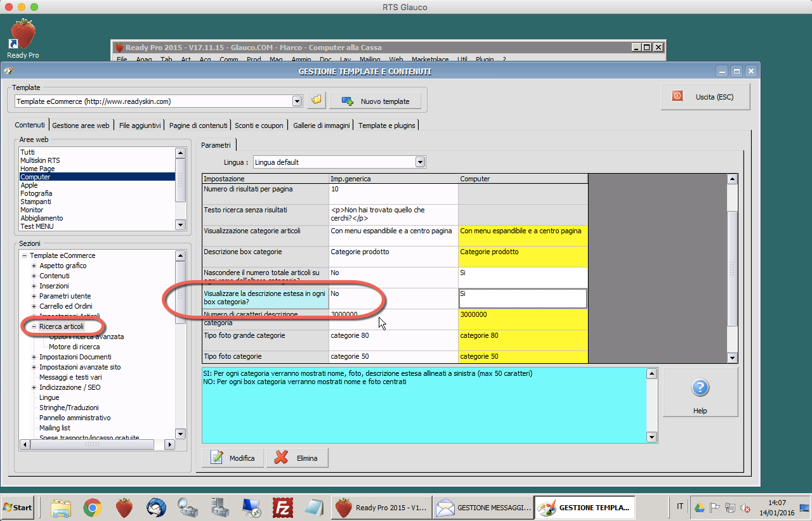Select Abbigliamento in the Aree web list

(x=97, y=218)
